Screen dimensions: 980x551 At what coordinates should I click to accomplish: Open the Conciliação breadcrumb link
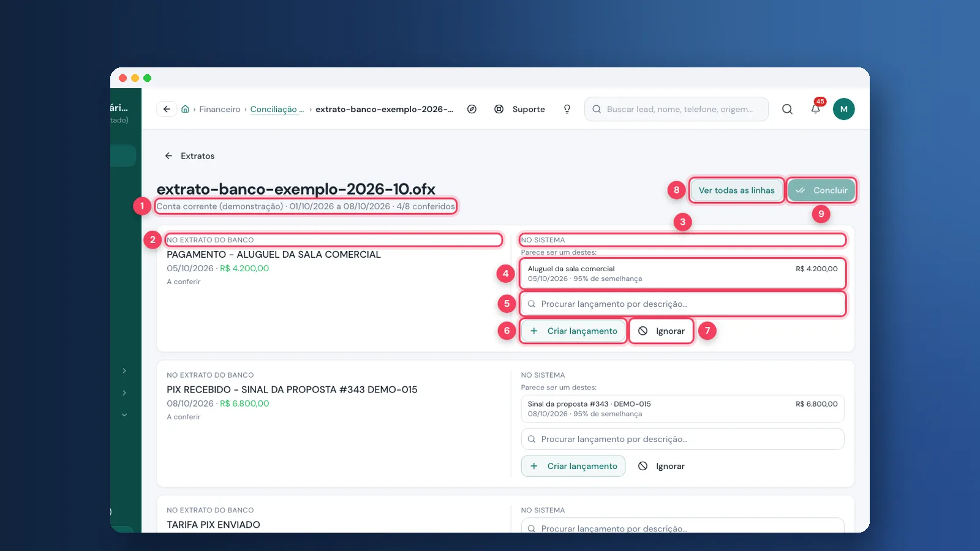pyautogui.click(x=277, y=109)
